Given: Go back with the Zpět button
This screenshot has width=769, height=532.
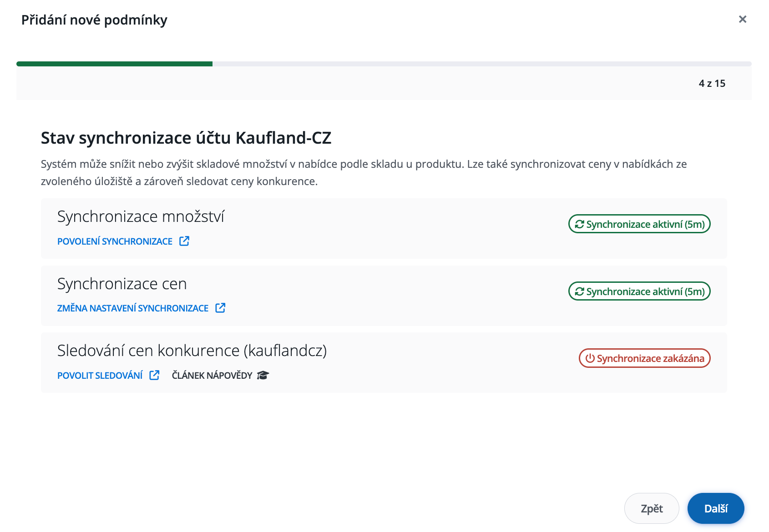Looking at the screenshot, I should [x=652, y=508].
